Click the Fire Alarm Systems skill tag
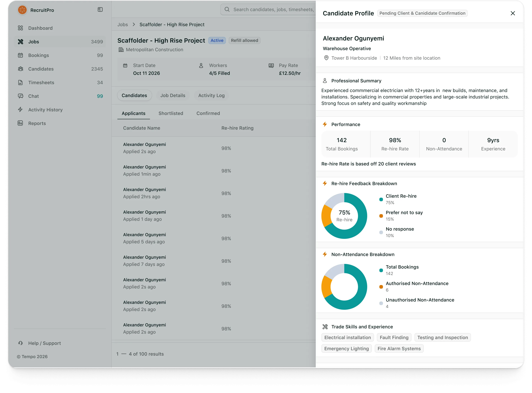 click(x=399, y=349)
